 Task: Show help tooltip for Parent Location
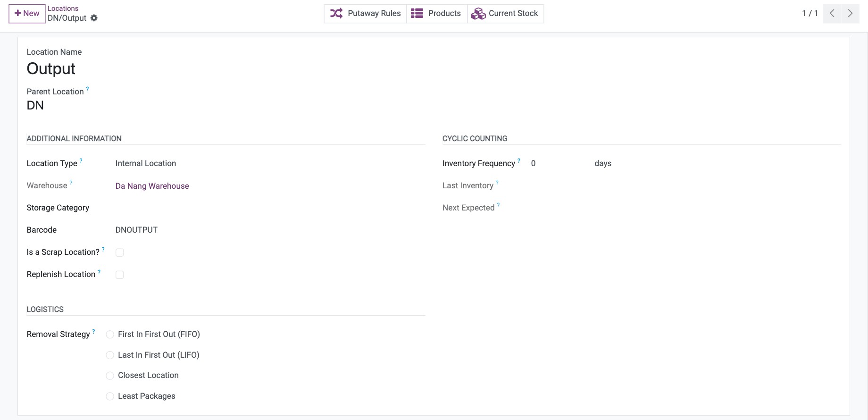click(x=87, y=89)
